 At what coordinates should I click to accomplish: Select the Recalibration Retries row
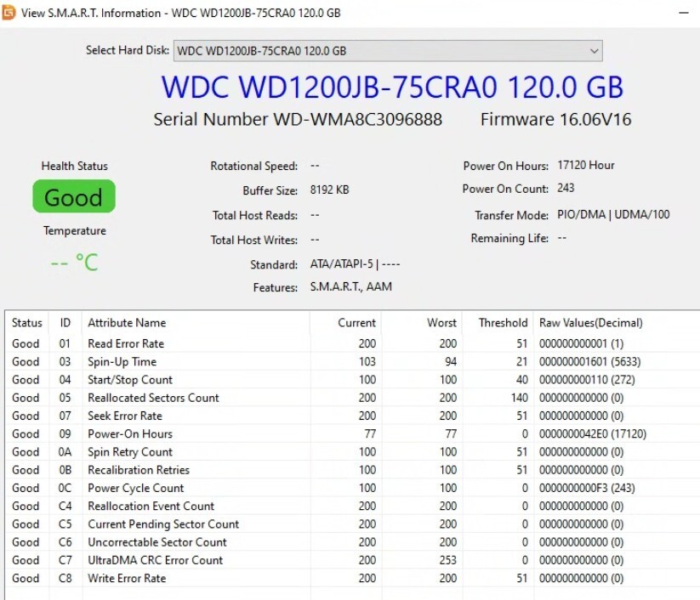coord(352,470)
